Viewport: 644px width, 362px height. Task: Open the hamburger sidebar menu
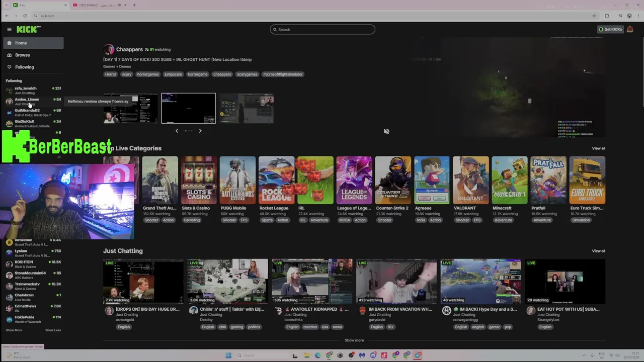pos(9,30)
